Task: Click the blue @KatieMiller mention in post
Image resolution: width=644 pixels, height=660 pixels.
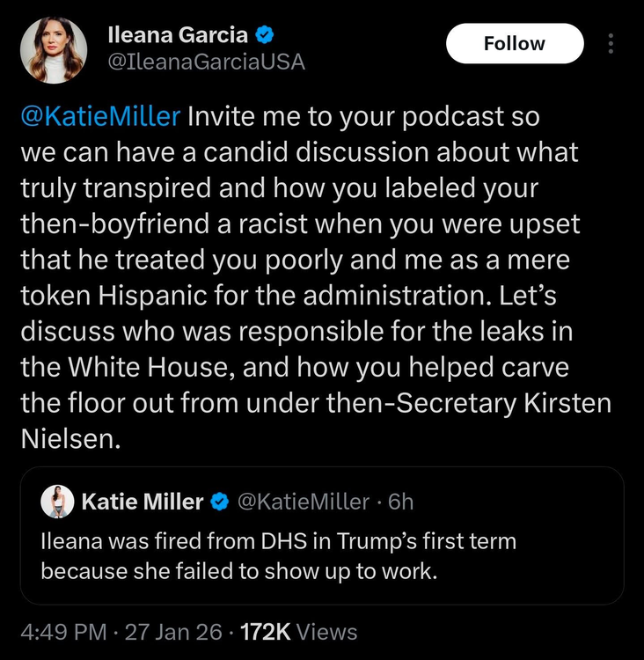Action: tap(100, 116)
